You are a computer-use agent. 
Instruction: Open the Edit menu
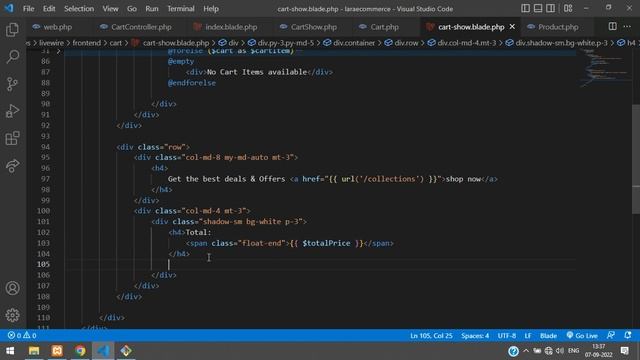tap(49, 9)
